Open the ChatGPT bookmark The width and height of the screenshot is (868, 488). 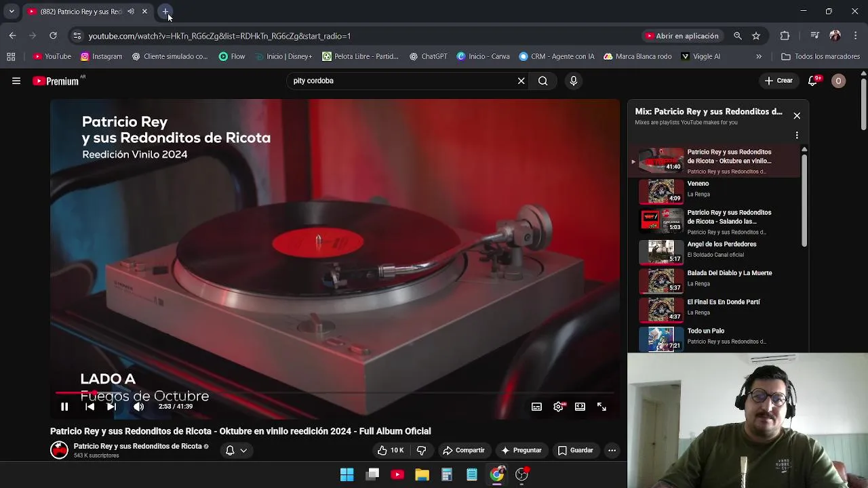(x=428, y=56)
